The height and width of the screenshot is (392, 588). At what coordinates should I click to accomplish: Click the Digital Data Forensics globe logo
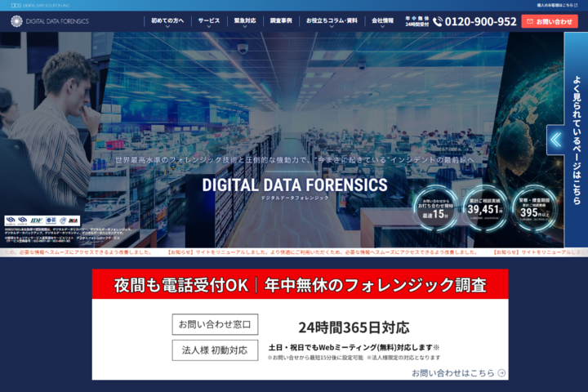pos(16,20)
